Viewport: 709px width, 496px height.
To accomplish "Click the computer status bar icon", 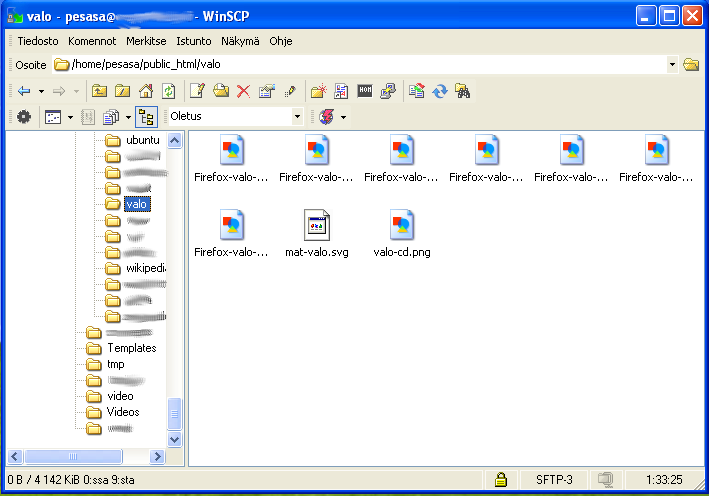I will click(605, 479).
